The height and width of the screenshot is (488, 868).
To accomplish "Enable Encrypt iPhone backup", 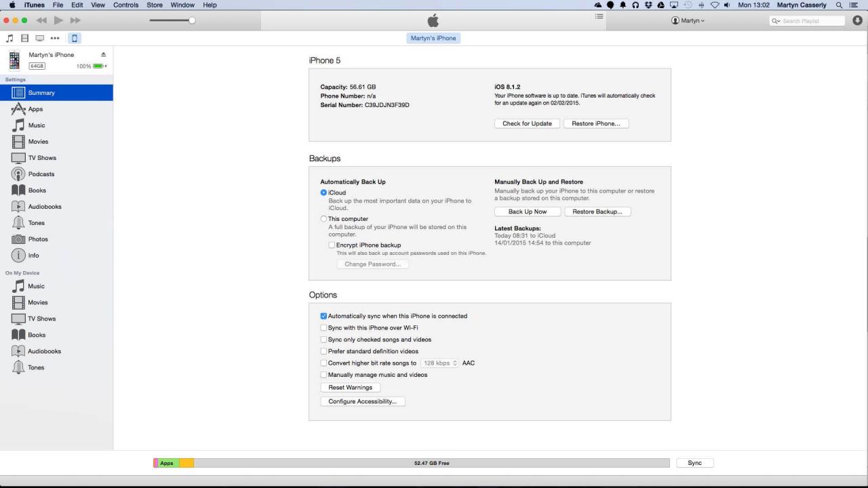I will coord(332,245).
